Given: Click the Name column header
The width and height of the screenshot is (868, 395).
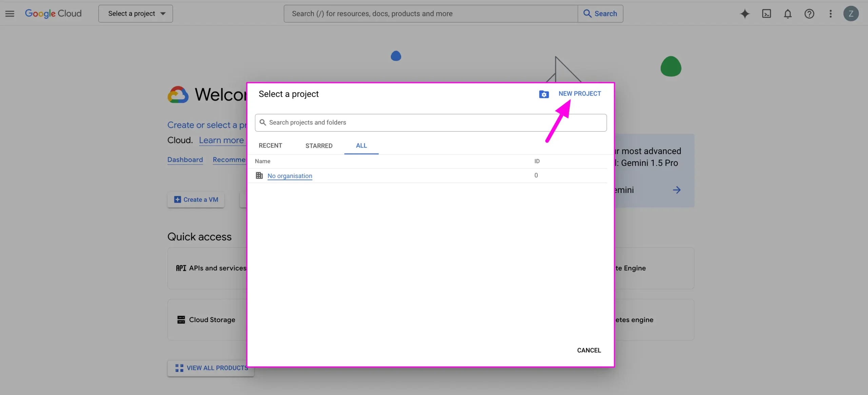Looking at the screenshot, I should pyautogui.click(x=262, y=161).
